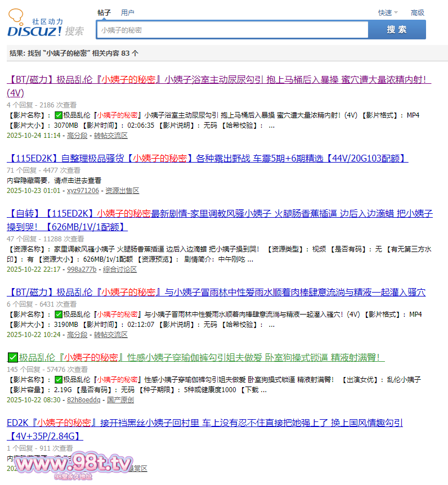Click the green checkmark icon in the 145-reply result title

click(12, 357)
